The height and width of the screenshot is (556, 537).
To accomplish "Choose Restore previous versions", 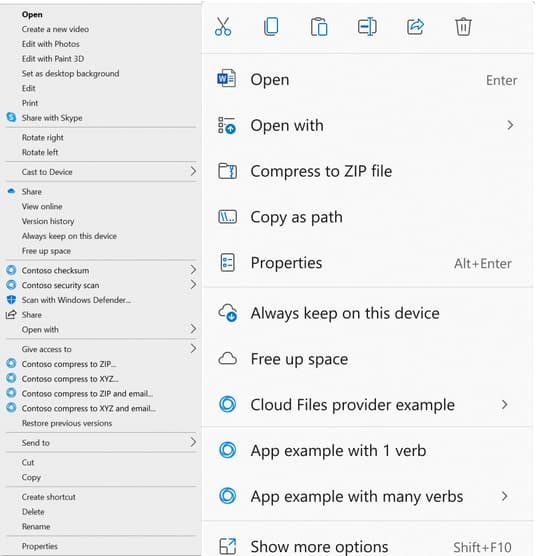I will (67, 423).
